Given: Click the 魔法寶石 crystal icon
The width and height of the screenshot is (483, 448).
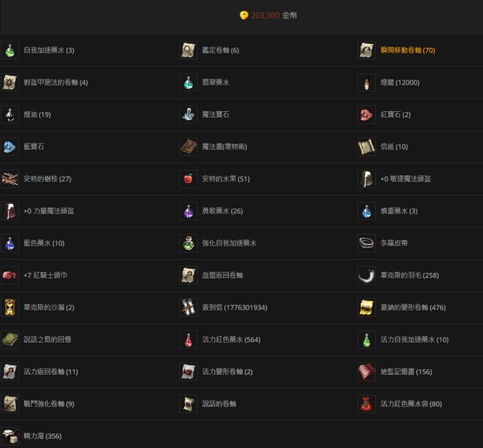Looking at the screenshot, I should click(x=188, y=114).
